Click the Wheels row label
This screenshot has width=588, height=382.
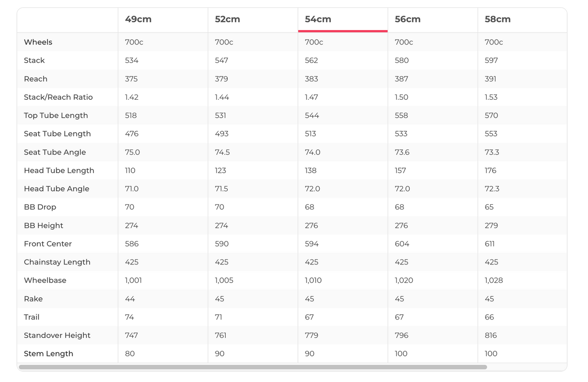pyautogui.click(x=38, y=42)
